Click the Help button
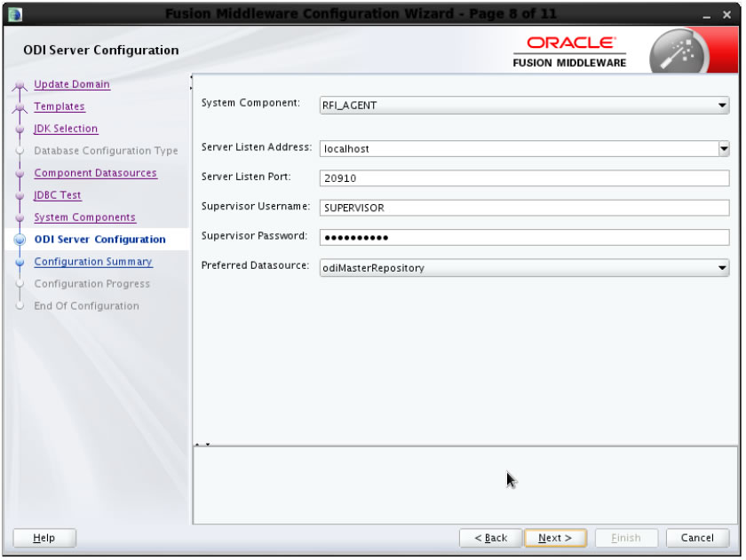 coord(44,538)
